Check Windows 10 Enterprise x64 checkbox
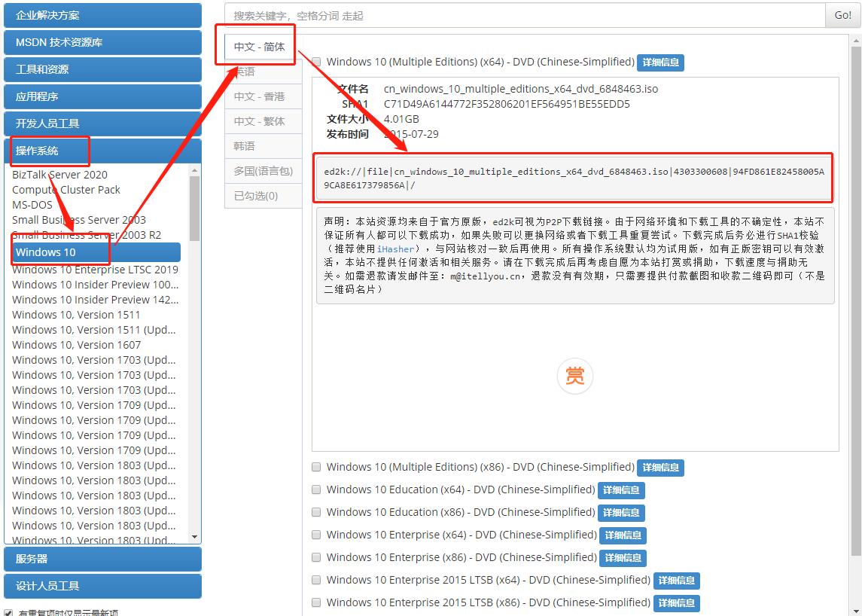 pos(316,535)
